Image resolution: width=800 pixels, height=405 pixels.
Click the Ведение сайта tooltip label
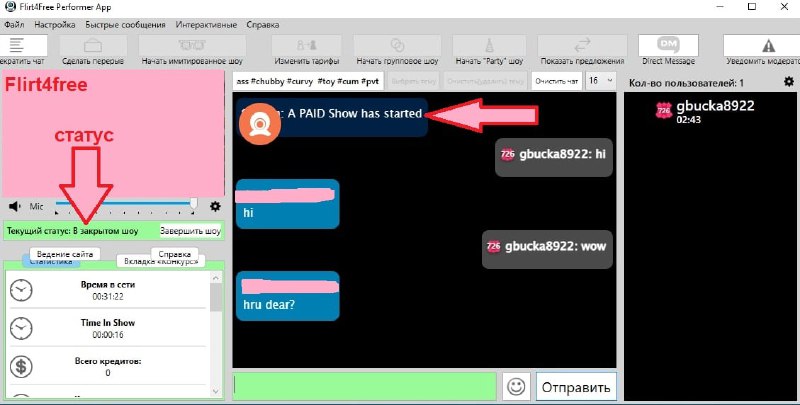[65, 254]
